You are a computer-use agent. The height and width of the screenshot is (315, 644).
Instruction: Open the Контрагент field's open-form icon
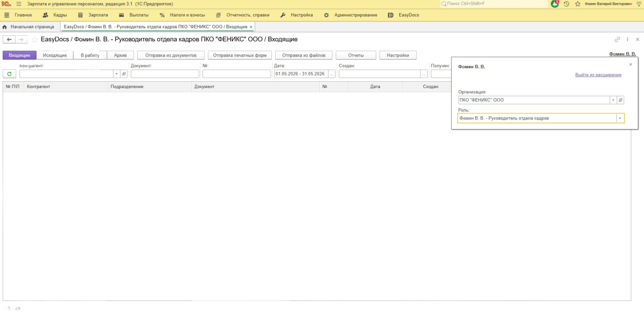(x=124, y=74)
